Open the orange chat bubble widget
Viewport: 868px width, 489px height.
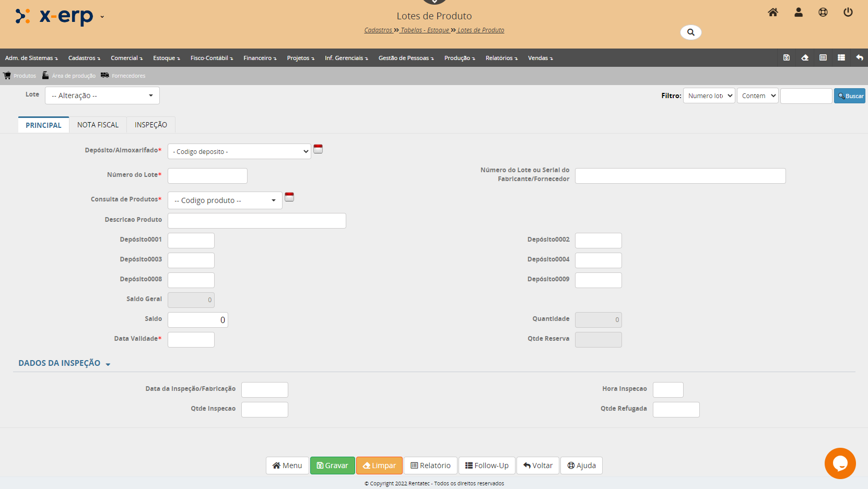(840, 463)
